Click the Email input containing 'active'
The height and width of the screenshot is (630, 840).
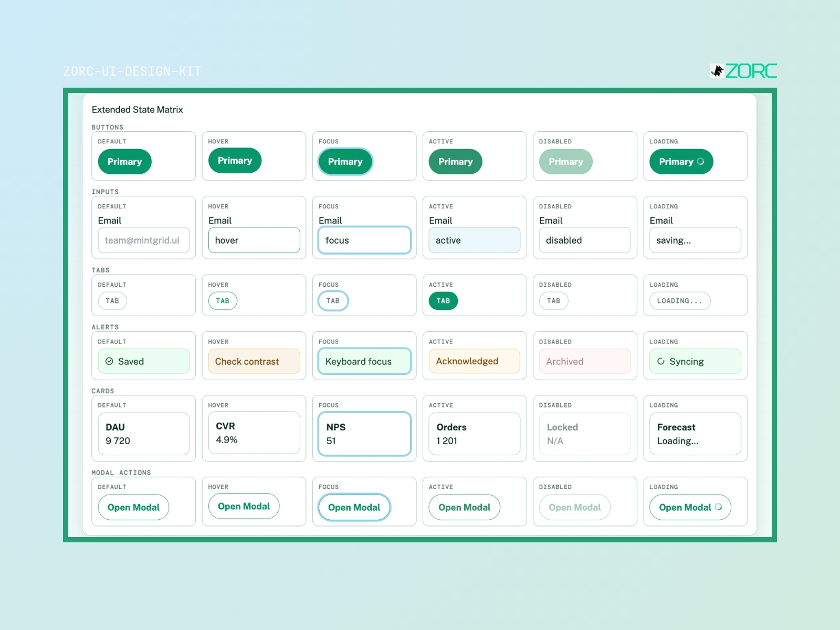pyautogui.click(x=475, y=240)
